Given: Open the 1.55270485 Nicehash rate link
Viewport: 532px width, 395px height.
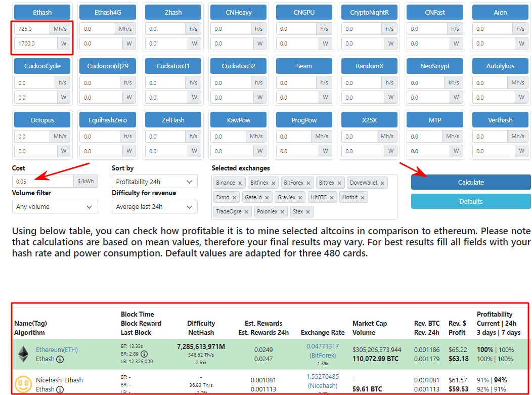Looking at the screenshot, I should click(322, 377).
